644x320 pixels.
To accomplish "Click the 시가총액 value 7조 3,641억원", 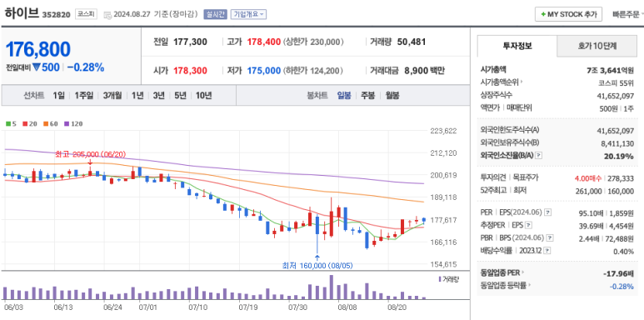I will click(610, 70).
